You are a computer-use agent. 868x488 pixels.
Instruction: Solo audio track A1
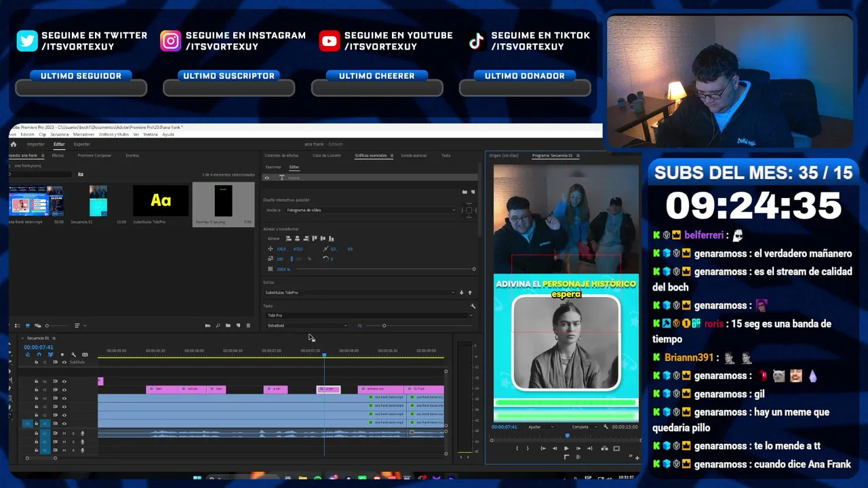[x=73, y=433]
